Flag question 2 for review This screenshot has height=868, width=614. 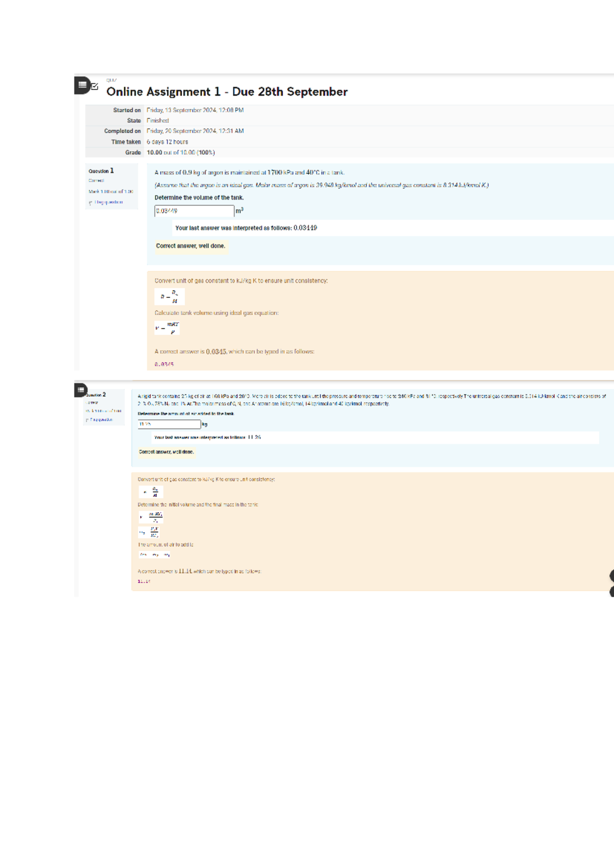coord(101,420)
